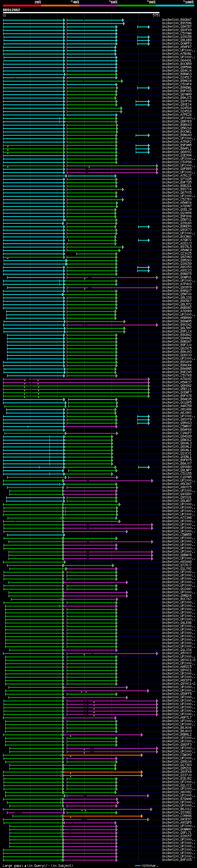The height and width of the screenshot is (868, 197).
Task: Select UniRef100_B9N1A3 from the list
Action: point(176,135)
